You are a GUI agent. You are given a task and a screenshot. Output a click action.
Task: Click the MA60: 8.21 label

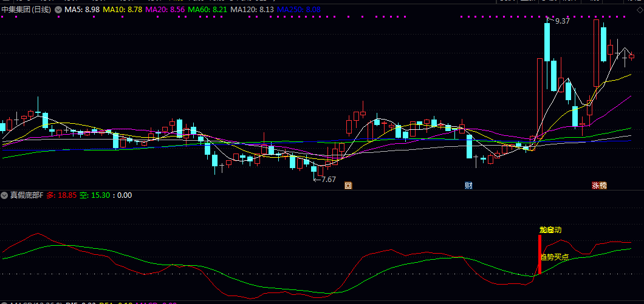pyautogui.click(x=208, y=10)
